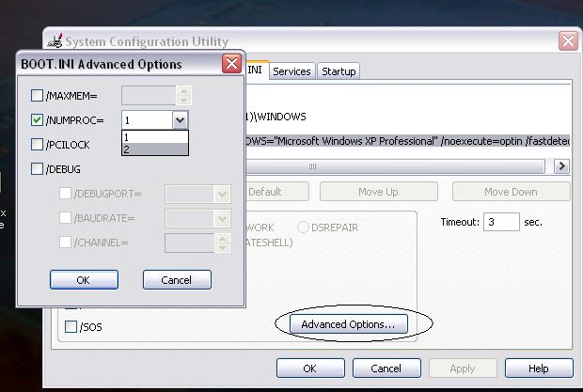Click the /CHANNEL= value field
The height and width of the screenshot is (392, 583).
pyautogui.click(x=190, y=243)
